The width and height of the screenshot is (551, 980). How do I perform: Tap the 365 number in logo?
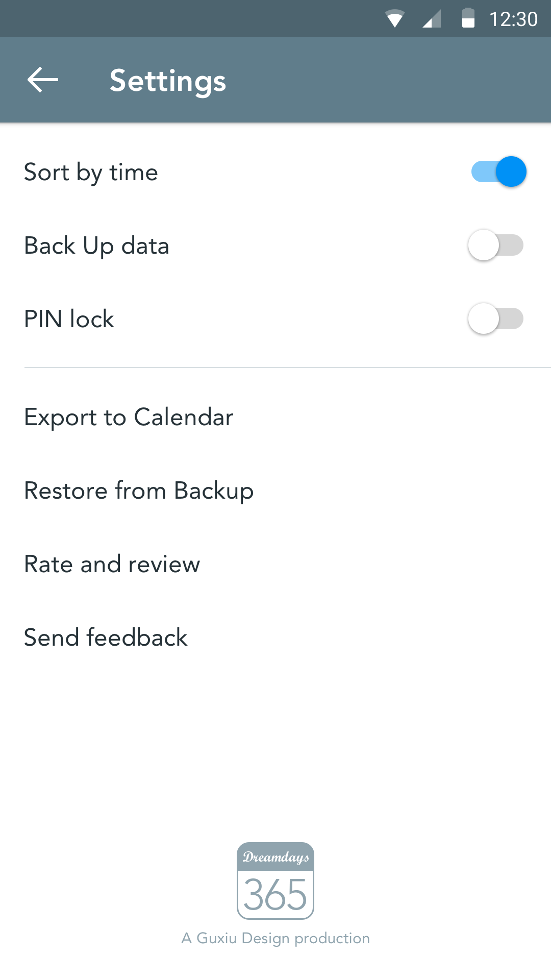click(x=275, y=895)
